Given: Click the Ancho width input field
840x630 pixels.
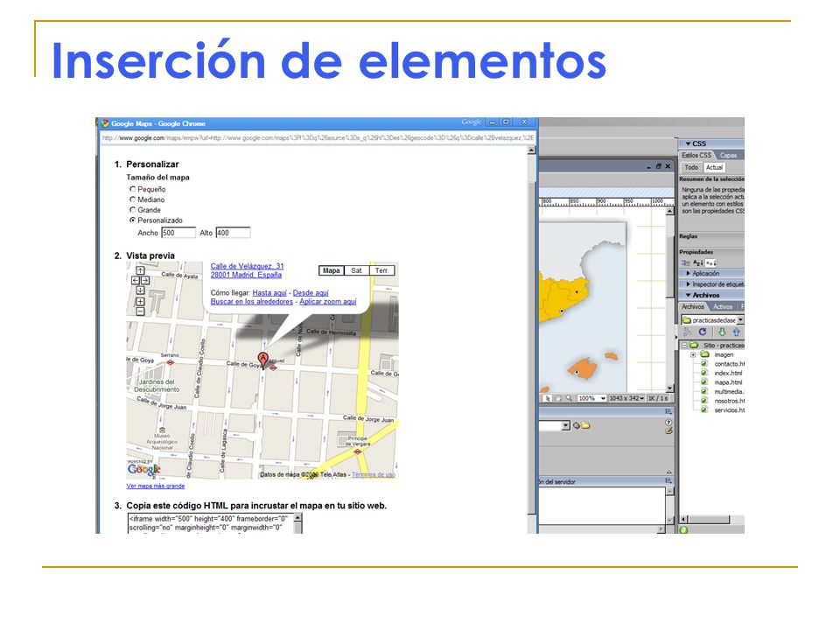Looking at the screenshot, I should [x=178, y=233].
